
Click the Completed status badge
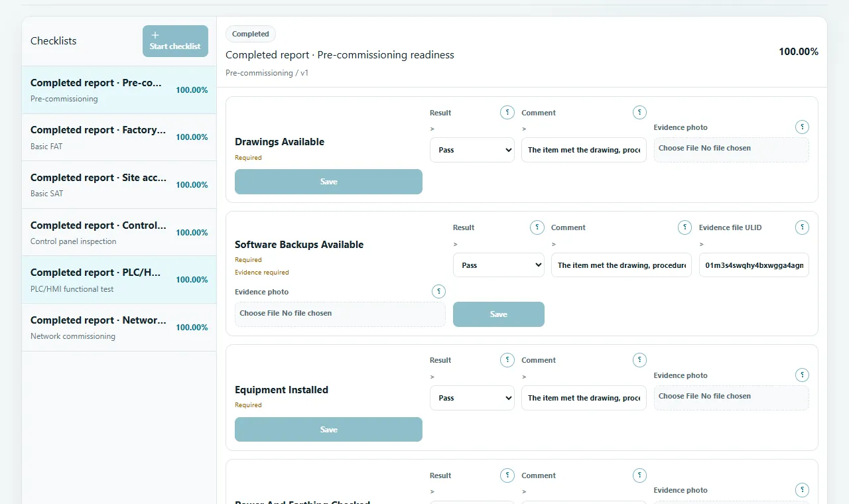(251, 34)
